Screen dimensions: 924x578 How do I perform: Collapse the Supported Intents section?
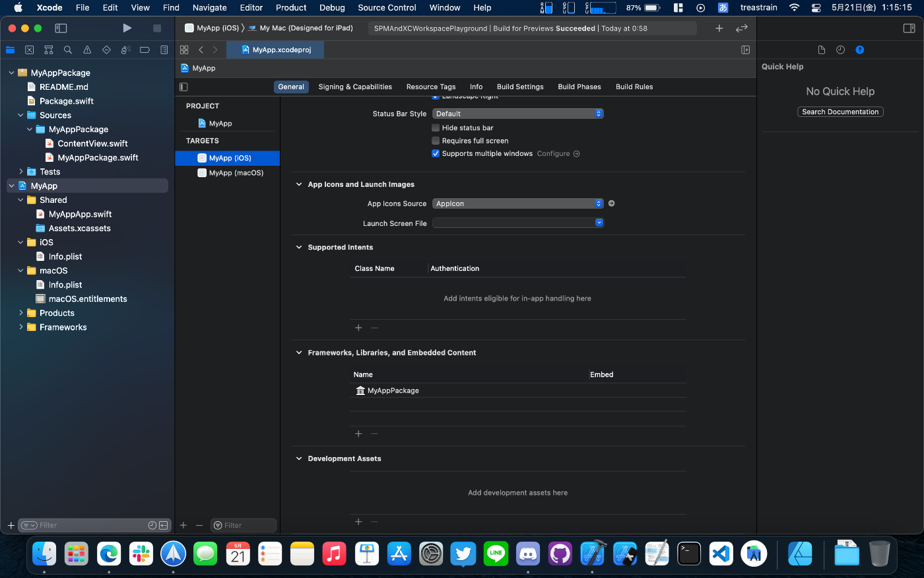coord(299,248)
